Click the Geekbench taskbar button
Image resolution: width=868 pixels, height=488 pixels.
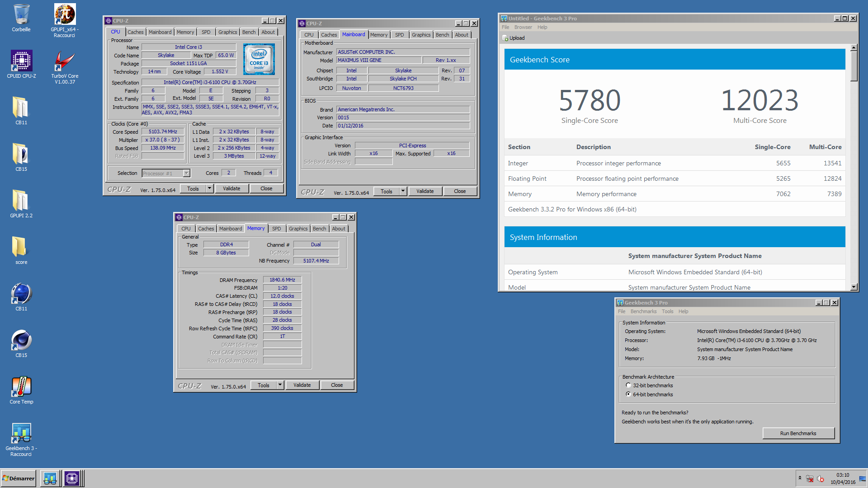[50, 478]
